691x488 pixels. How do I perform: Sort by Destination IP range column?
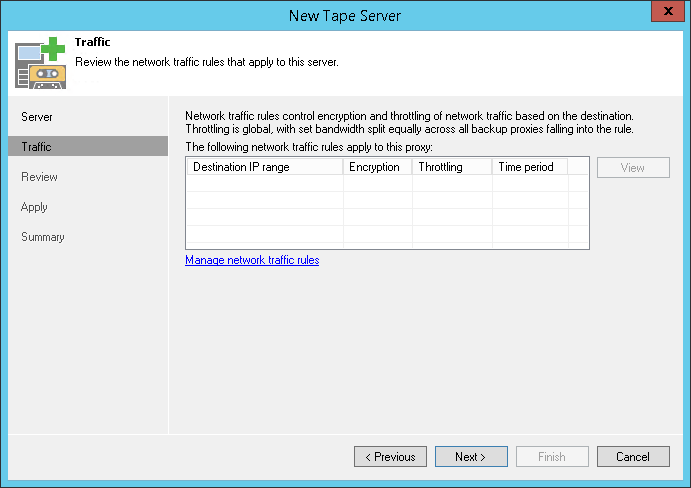click(x=264, y=167)
